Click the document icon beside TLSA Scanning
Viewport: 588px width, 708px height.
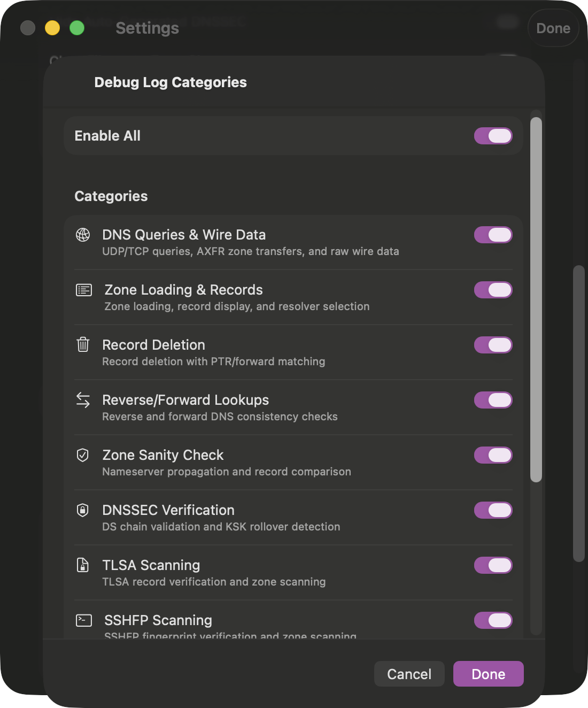pyautogui.click(x=83, y=565)
